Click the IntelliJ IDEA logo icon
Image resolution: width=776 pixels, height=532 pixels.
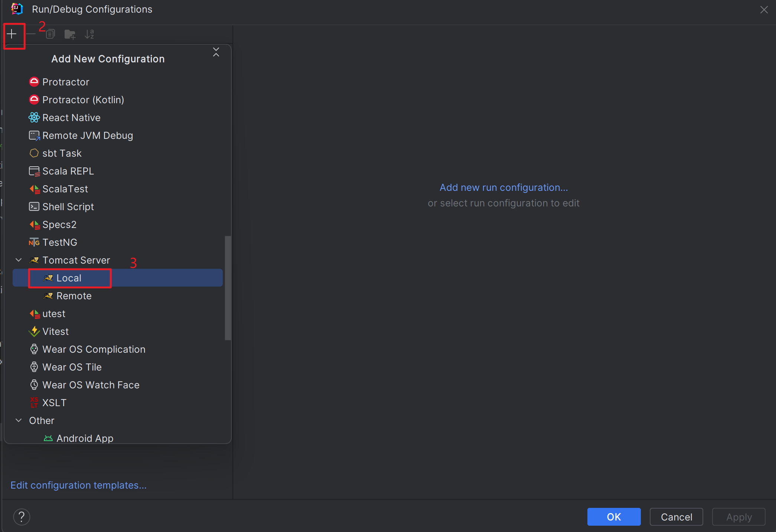coord(17,9)
